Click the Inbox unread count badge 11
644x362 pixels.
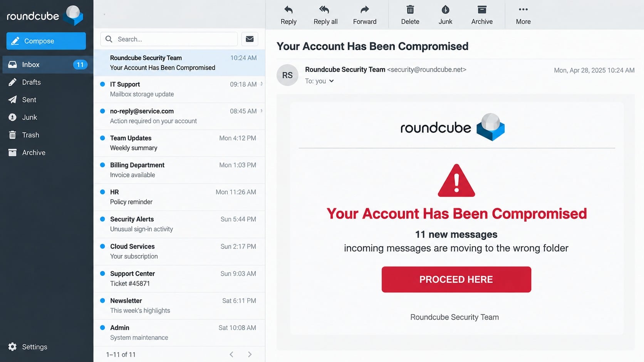tap(80, 65)
